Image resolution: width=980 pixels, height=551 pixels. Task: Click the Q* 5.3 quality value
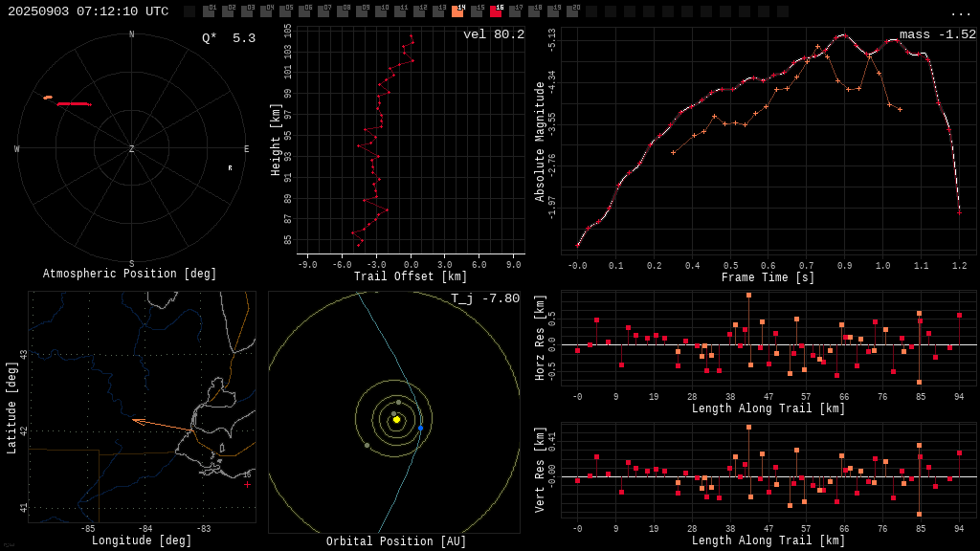tap(229, 38)
